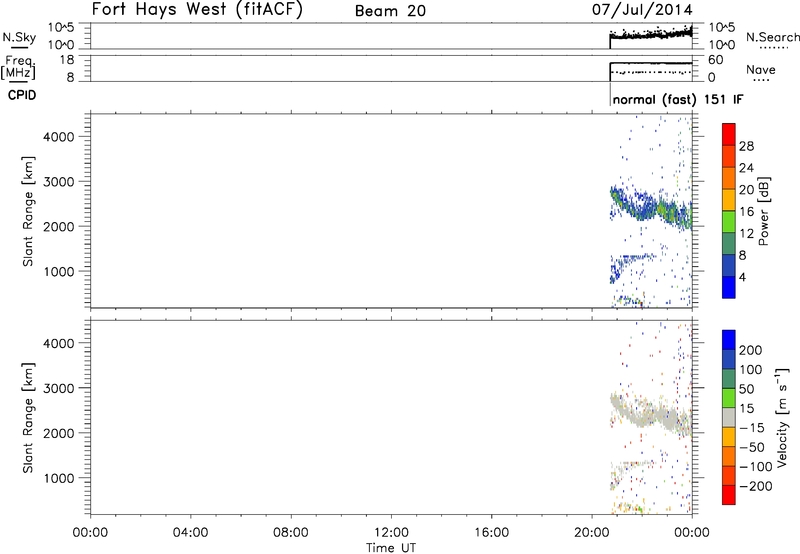Click the 'Nave' legend label
This screenshot has height=554, width=800.
coord(761,69)
